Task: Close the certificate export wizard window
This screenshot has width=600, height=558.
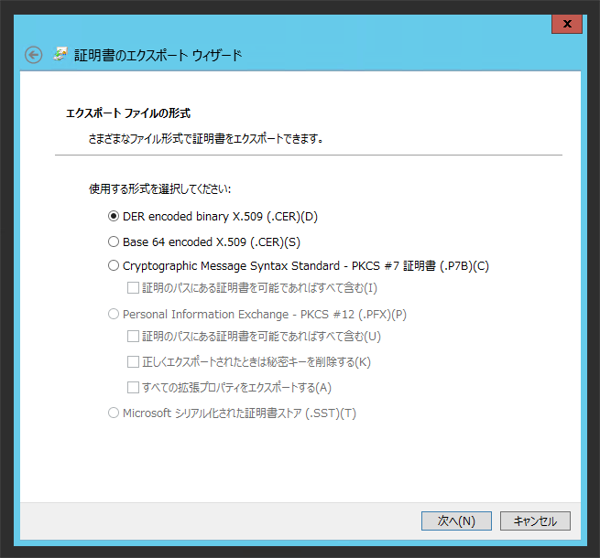Action: click(567, 24)
